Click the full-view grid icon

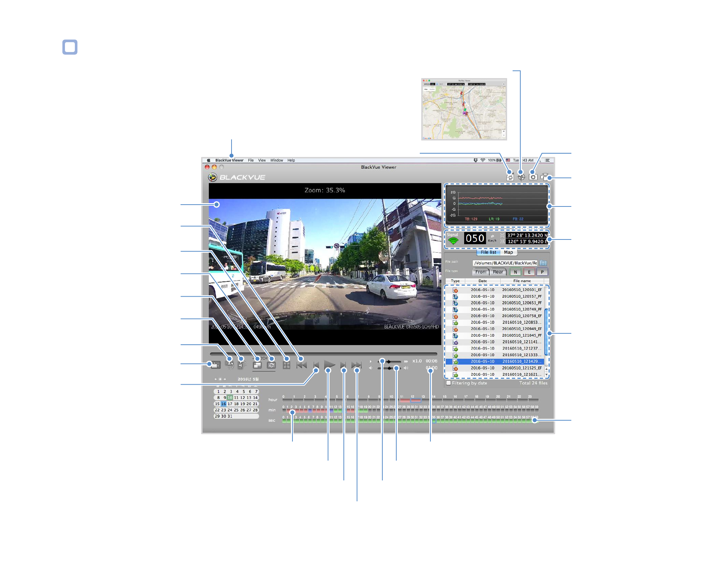(x=287, y=365)
